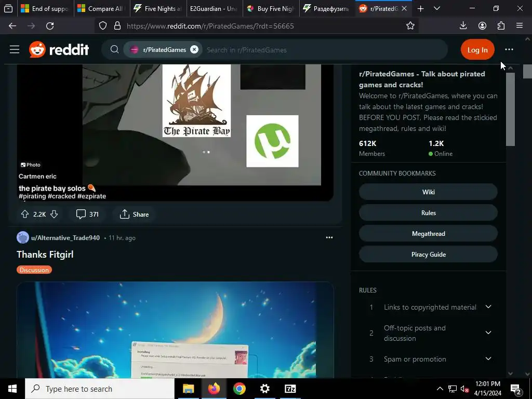Open Thanks Fitgirl post title
The width and height of the screenshot is (532, 399).
point(45,255)
